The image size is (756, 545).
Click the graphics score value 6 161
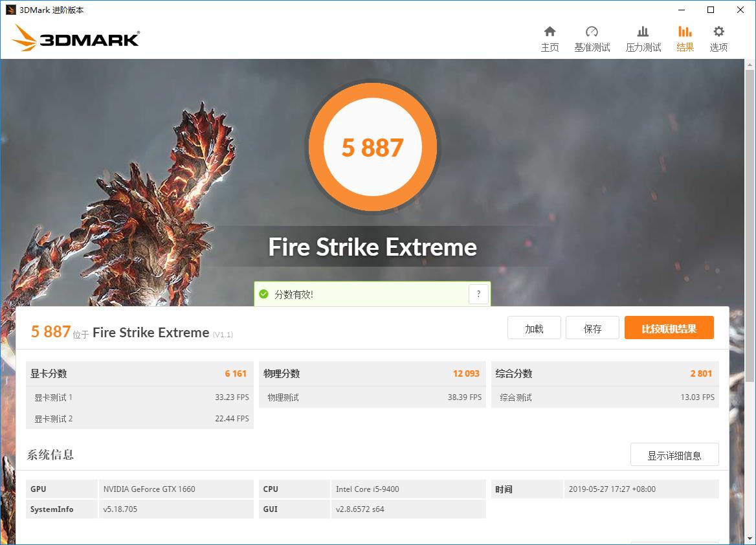[x=236, y=373]
